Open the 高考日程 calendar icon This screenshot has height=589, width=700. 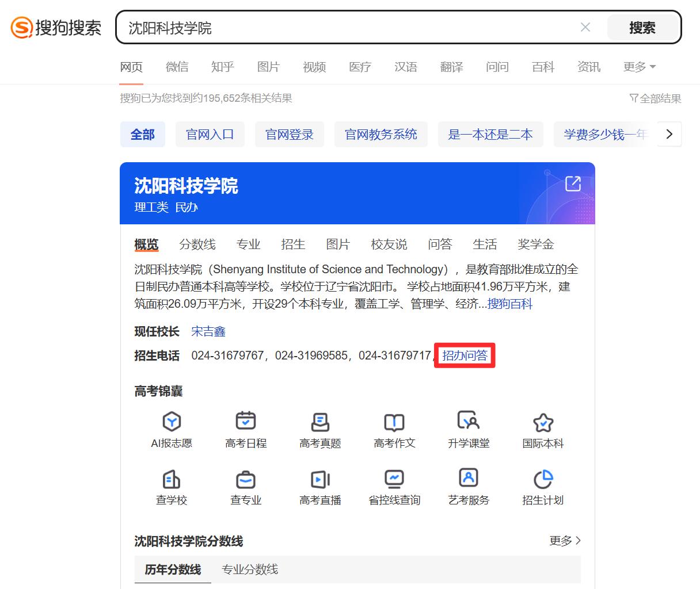246,421
